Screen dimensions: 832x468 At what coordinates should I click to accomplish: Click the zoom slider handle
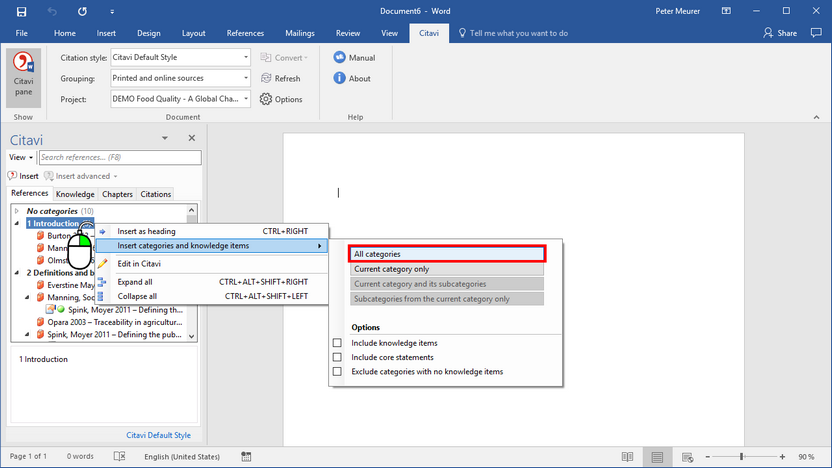click(x=742, y=456)
